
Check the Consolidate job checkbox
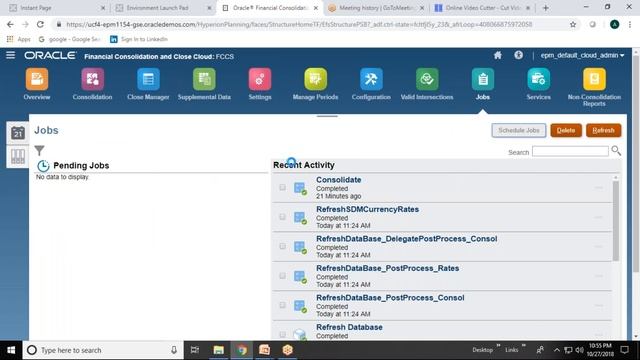(x=282, y=187)
